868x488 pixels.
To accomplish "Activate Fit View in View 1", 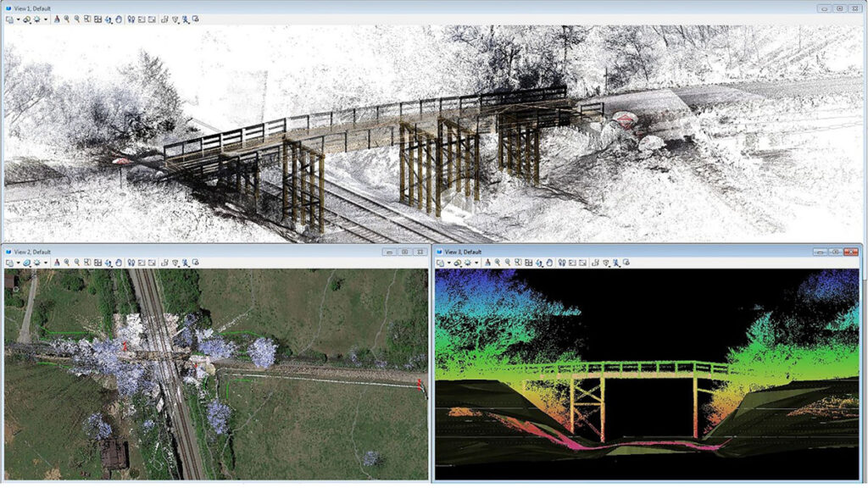I will (97, 19).
